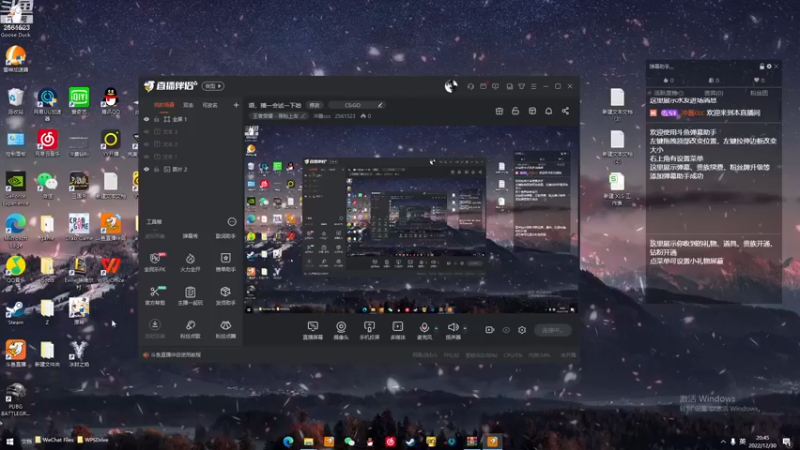Add the 手机投屏 phone casting source
The width and height of the screenshot is (800, 450).
pos(369,330)
